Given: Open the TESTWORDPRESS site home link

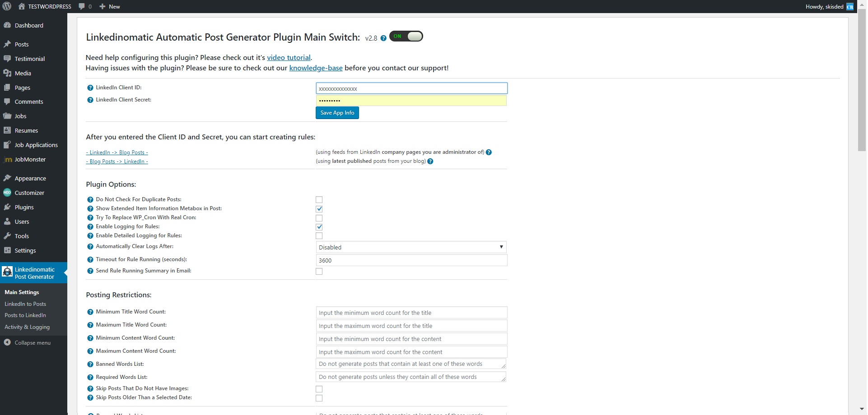Looking at the screenshot, I should tap(45, 6).
